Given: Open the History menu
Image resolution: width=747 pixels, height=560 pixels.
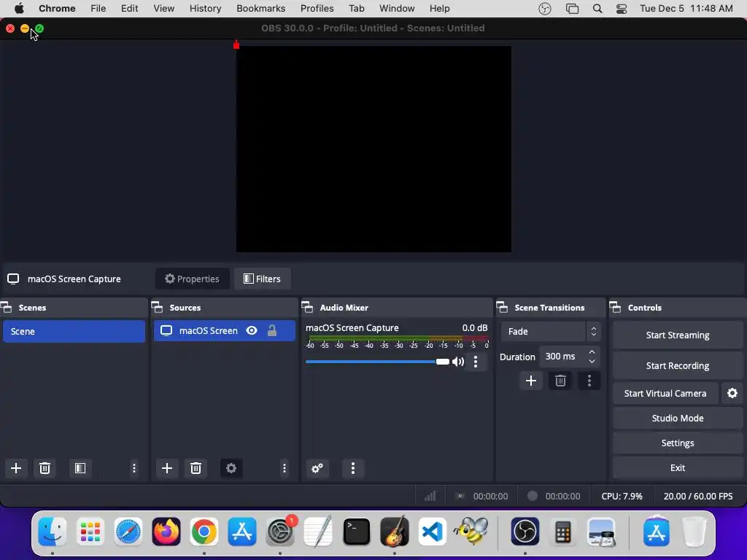Looking at the screenshot, I should tap(205, 9).
